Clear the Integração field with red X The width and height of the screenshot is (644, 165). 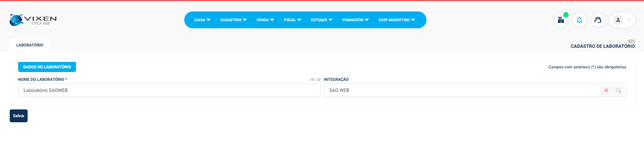[606, 90]
